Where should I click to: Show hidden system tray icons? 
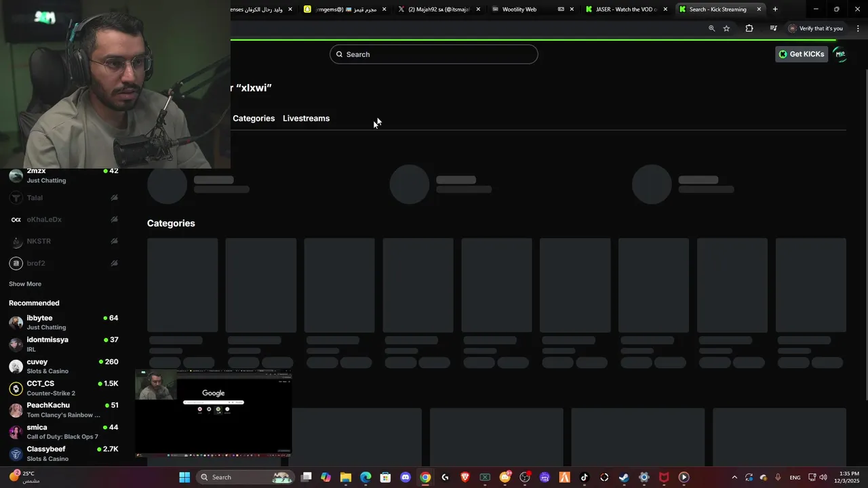tap(734, 477)
